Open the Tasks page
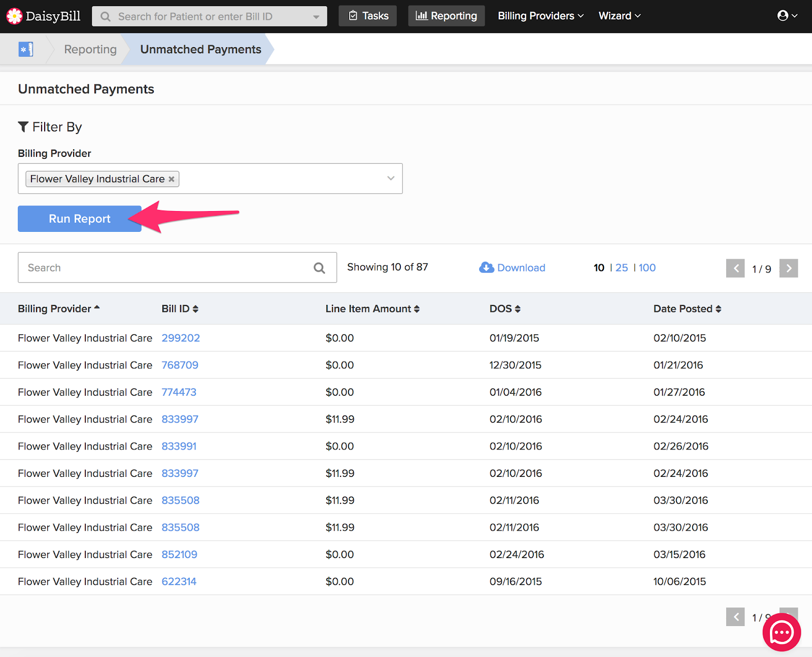 [368, 16]
